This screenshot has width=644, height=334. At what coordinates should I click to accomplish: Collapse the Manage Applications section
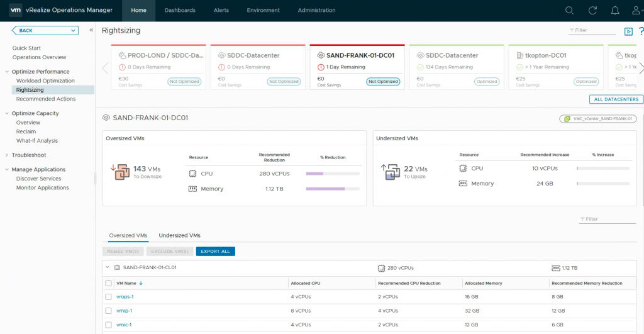tap(6, 170)
